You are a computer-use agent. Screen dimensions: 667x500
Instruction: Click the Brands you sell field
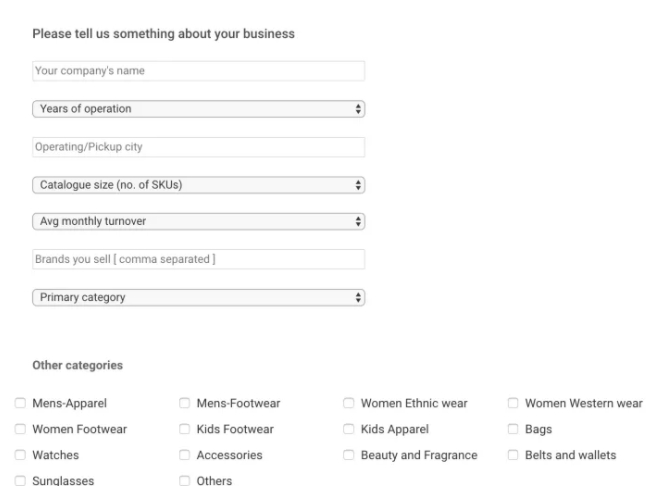pos(198,259)
